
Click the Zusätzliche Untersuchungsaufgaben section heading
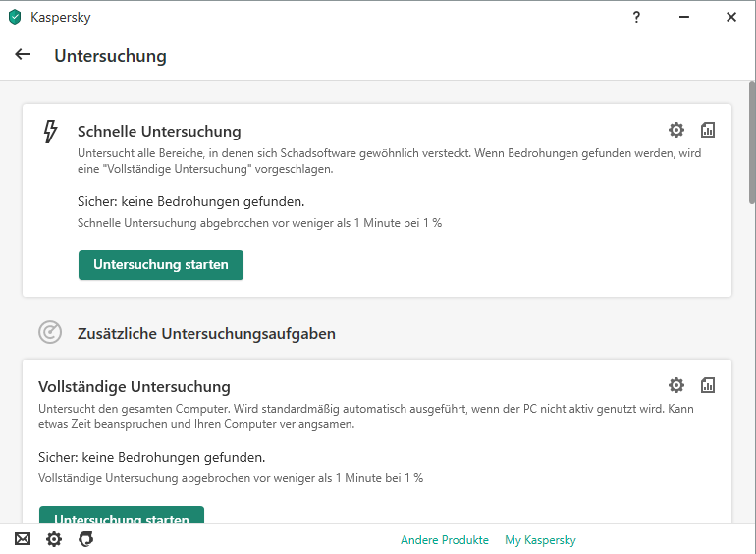[x=206, y=334]
